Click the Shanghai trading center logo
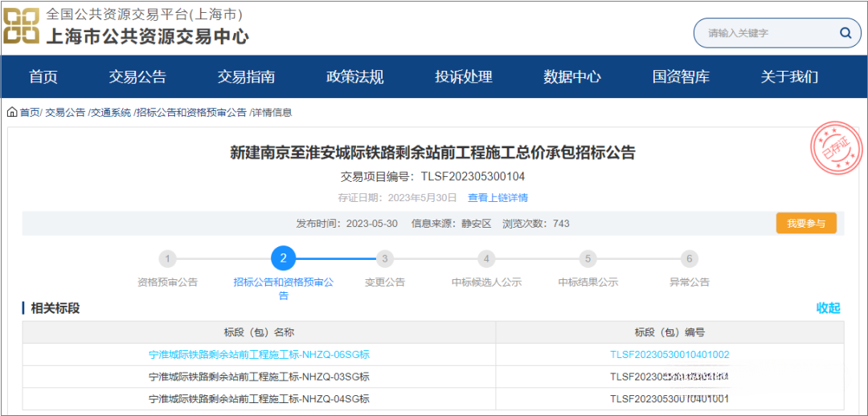Viewport: 868px width, 416px height. [21, 26]
